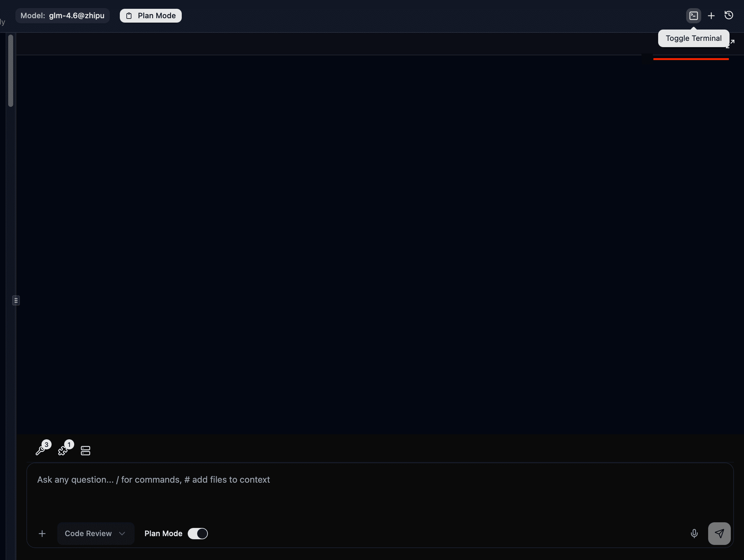View extensions via the puzzle piece icon
The width and height of the screenshot is (744, 560).
pyautogui.click(x=63, y=451)
